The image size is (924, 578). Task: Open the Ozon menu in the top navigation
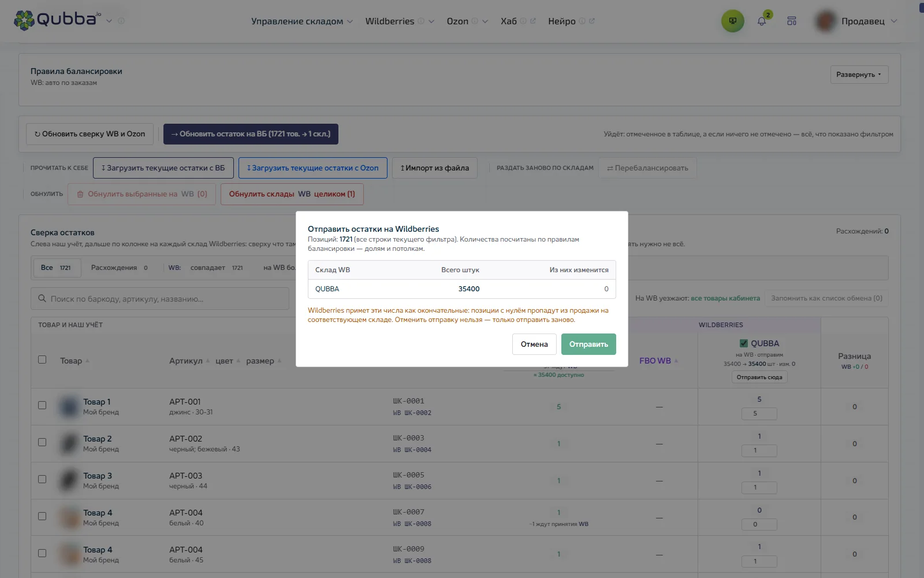click(457, 21)
